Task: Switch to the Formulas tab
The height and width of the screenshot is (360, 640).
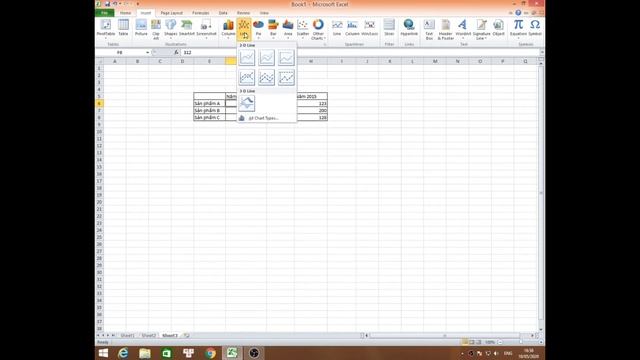Action: (200, 13)
